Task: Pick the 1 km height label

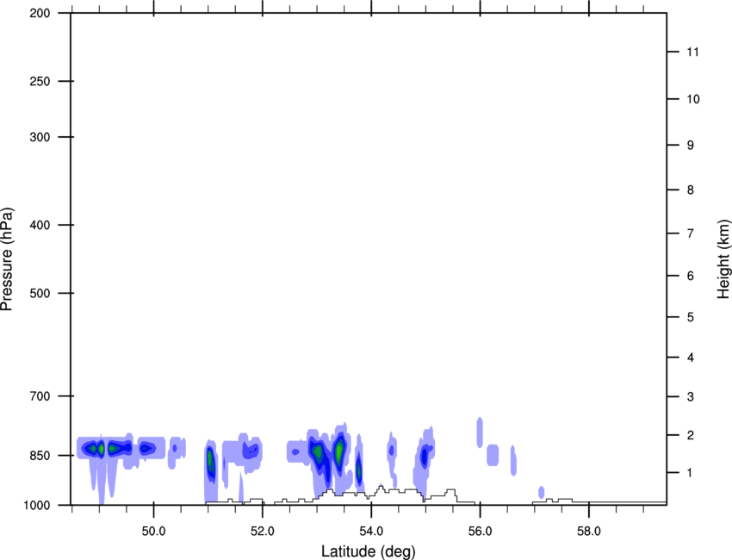Action: tap(690, 473)
